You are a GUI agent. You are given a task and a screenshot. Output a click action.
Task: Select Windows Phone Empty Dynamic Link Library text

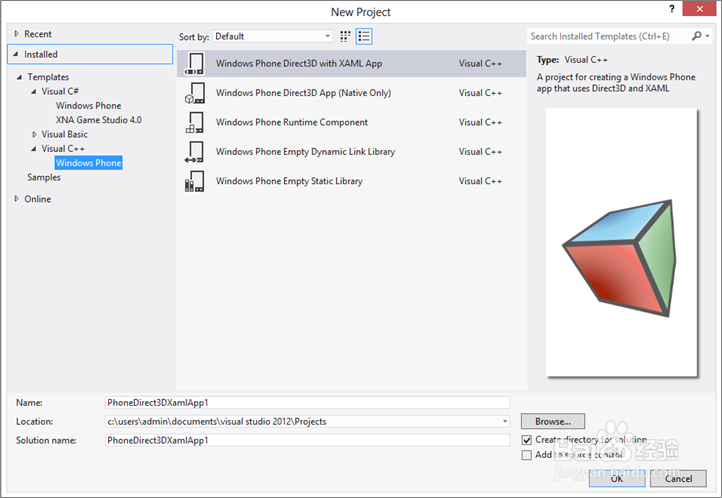coord(305,152)
